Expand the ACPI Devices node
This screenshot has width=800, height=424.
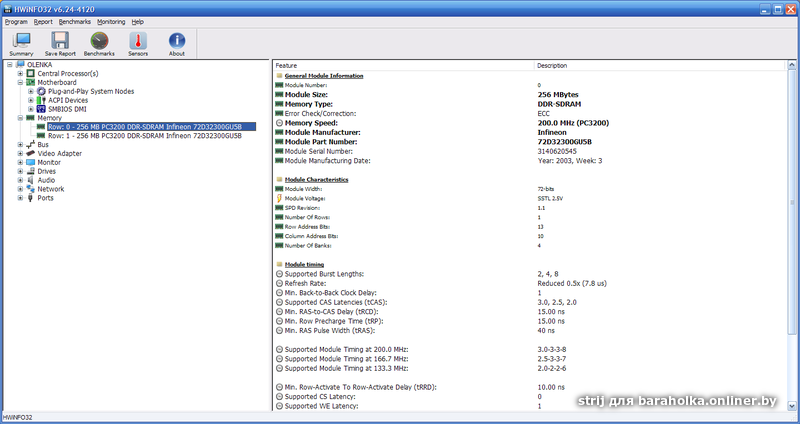tap(31, 101)
